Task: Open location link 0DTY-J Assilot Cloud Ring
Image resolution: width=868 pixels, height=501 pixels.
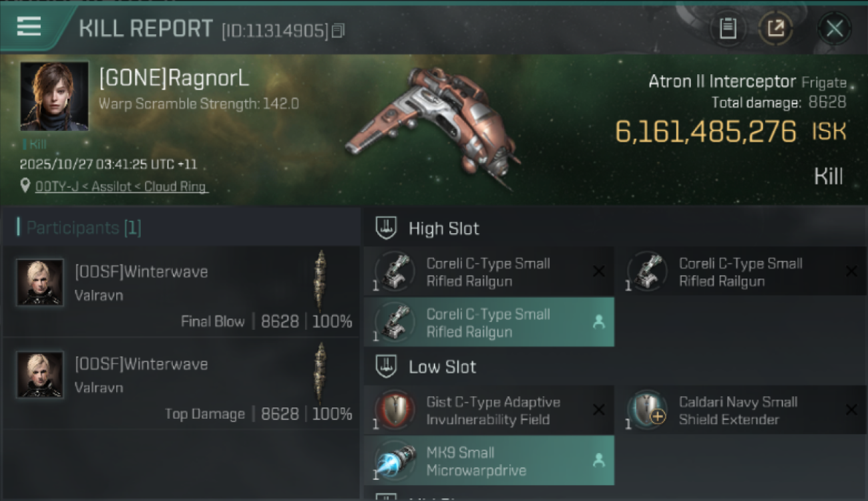Action: [x=121, y=187]
